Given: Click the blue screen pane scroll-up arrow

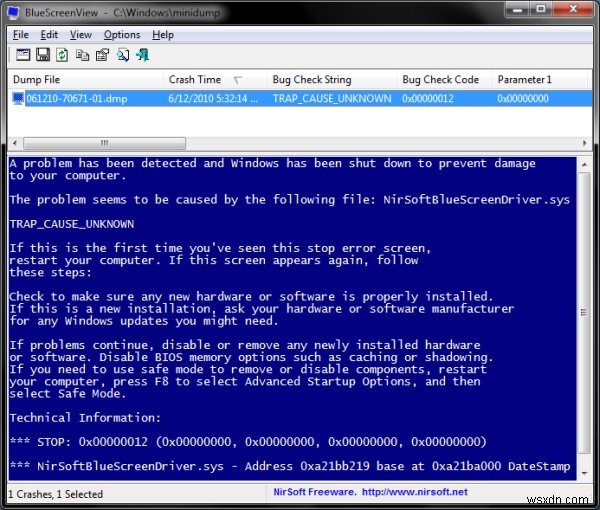Looking at the screenshot, I should [x=584, y=165].
